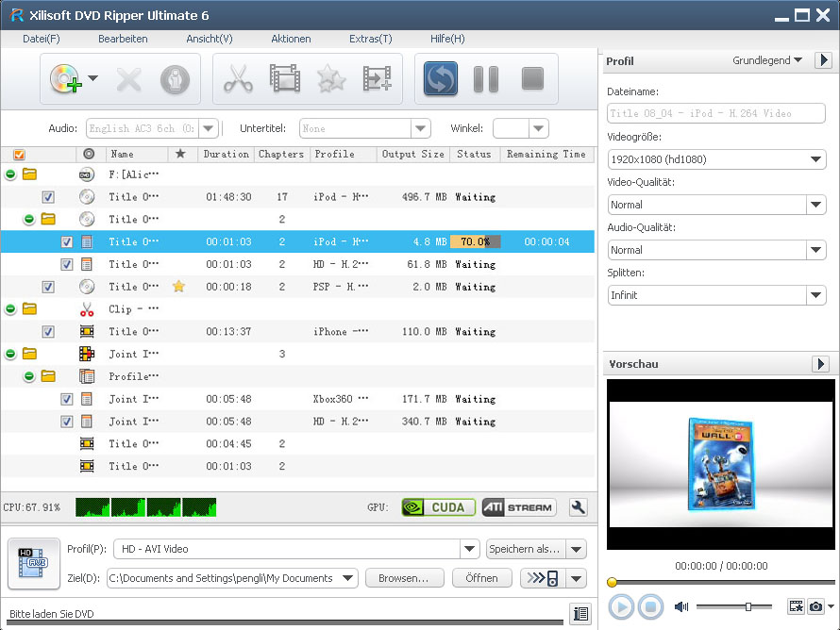
Task: Uncheck the Xbox360 Joint row checkbox
Action: tap(66, 399)
